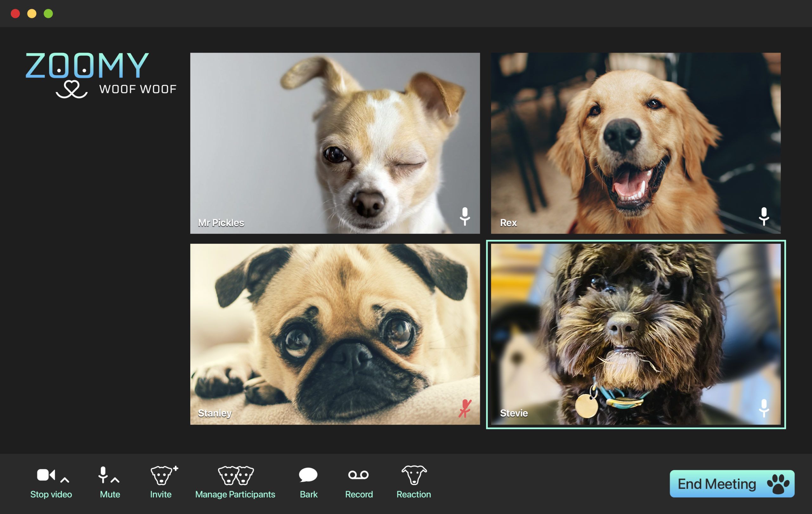
Task: Select Rex's golden retriever video tile
Action: click(x=635, y=143)
